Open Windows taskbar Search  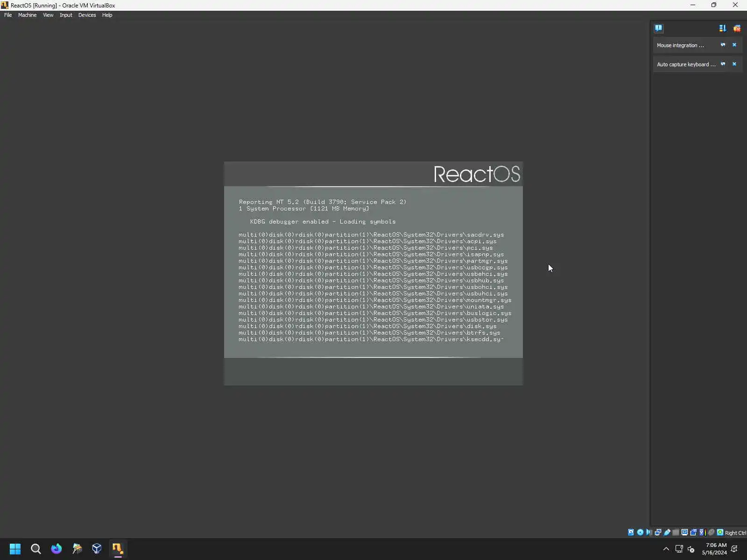tap(35, 549)
